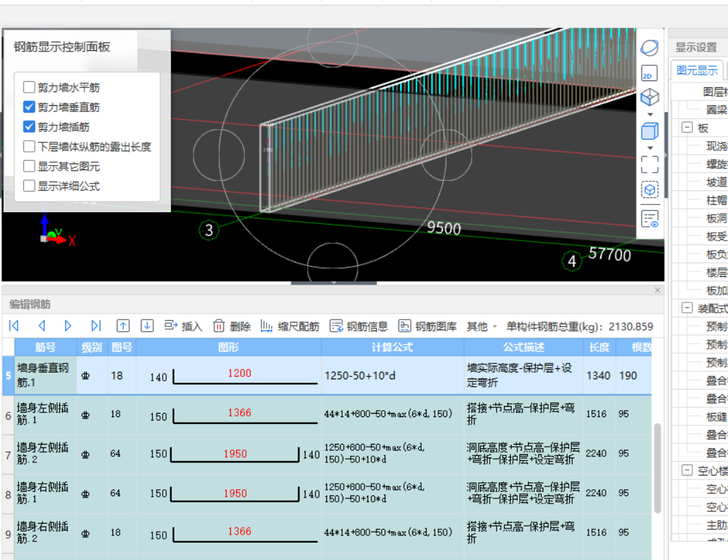The height and width of the screenshot is (560, 728).
Task: Select 柱帽 in the display settings tree
Action: click(716, 200)
